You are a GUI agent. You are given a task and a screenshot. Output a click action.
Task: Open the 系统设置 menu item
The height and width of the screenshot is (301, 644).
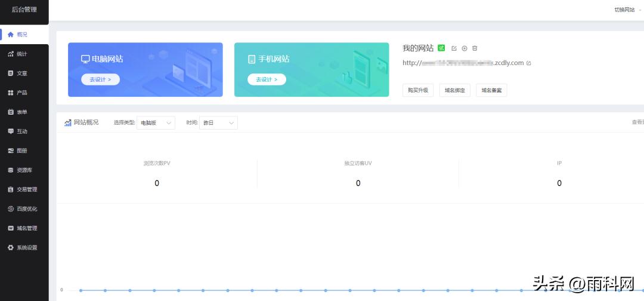(24, 247)
